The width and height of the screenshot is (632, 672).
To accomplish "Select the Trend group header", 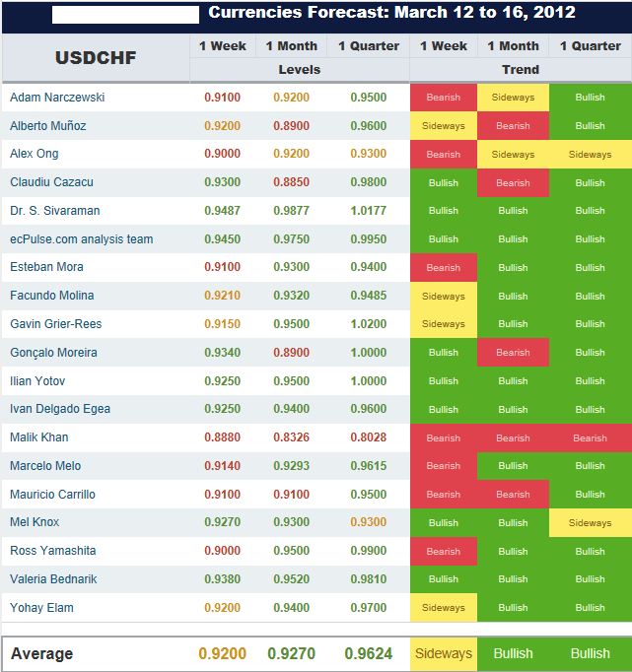I will point(521,69).
